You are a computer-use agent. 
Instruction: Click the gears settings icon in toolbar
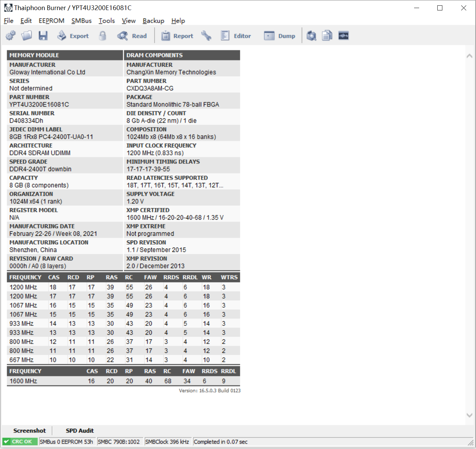pyautogui.click(x=11, y=36)
